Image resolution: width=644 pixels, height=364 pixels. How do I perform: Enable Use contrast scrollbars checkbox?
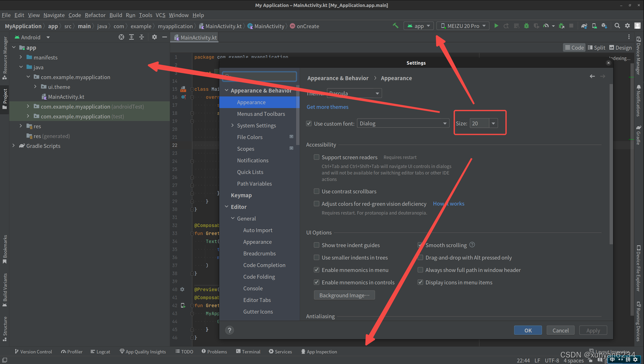316,192
